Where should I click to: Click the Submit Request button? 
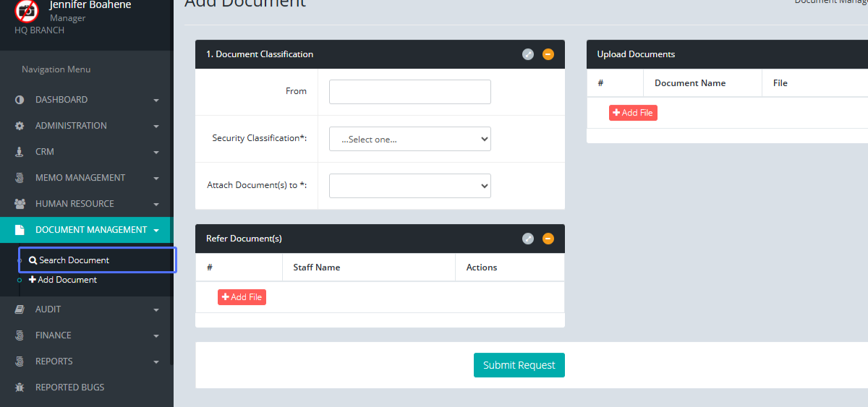519,365
